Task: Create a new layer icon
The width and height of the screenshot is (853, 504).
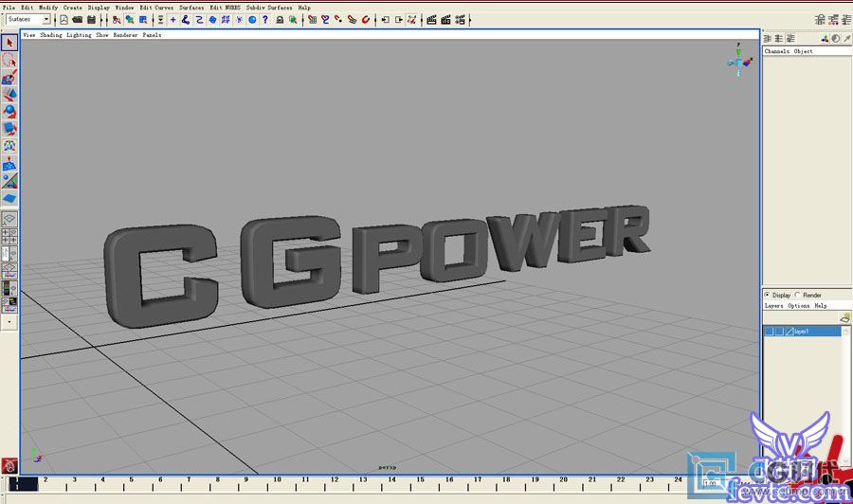Action: pyautogui.click(x=844, y=318)
